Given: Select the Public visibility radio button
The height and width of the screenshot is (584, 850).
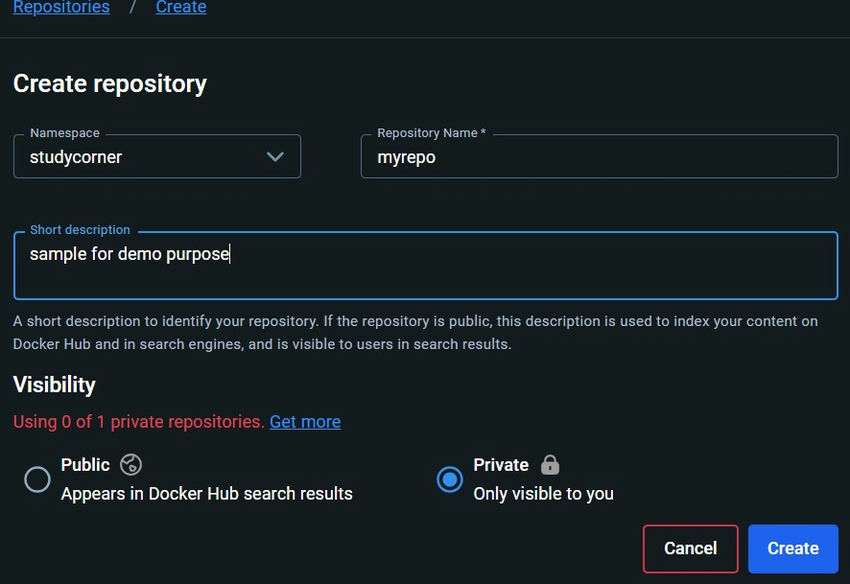Looking at the screenshot, I should pos(37,479).
